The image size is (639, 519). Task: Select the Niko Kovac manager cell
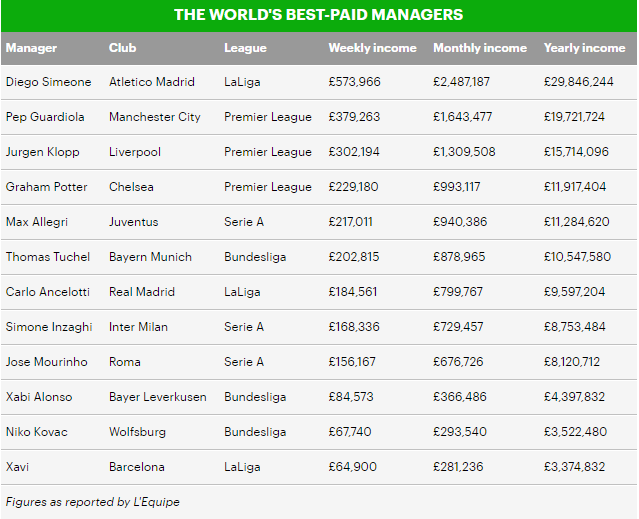click(38, 432)
